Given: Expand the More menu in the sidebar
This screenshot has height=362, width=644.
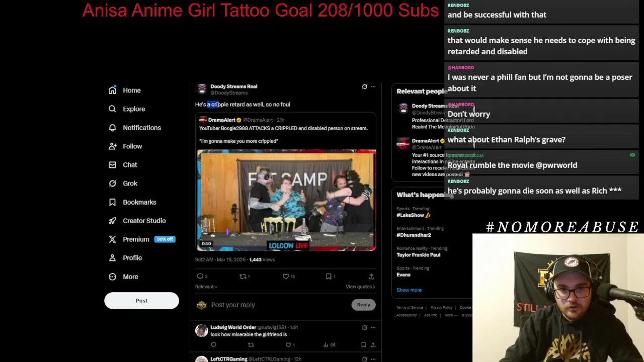Looking at the screenshot, I should click(x=123, y=277).
